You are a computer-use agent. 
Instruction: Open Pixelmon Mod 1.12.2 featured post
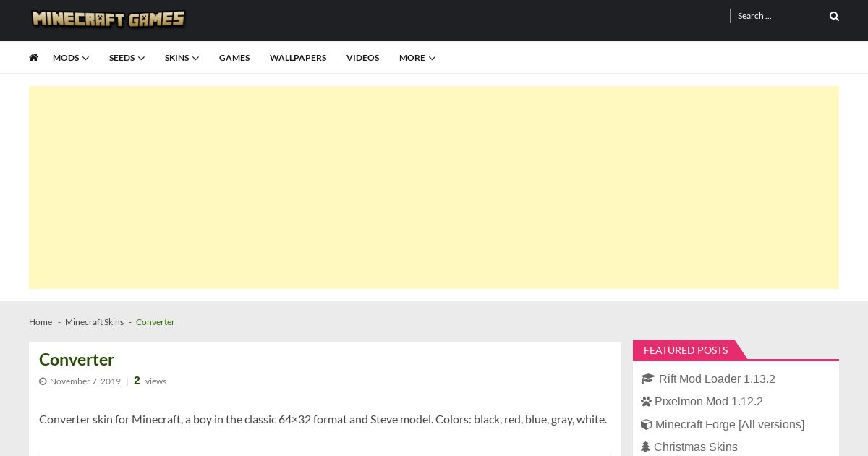point(709,402)
